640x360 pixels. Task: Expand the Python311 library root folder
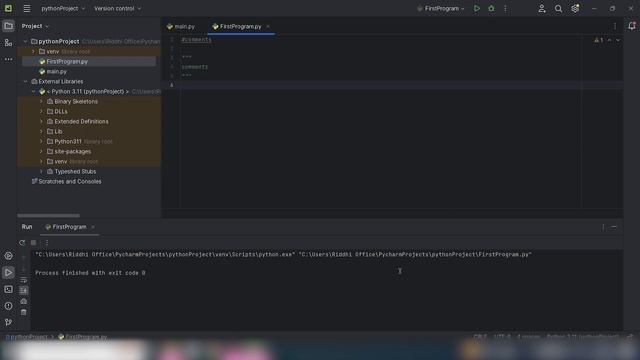41,142
